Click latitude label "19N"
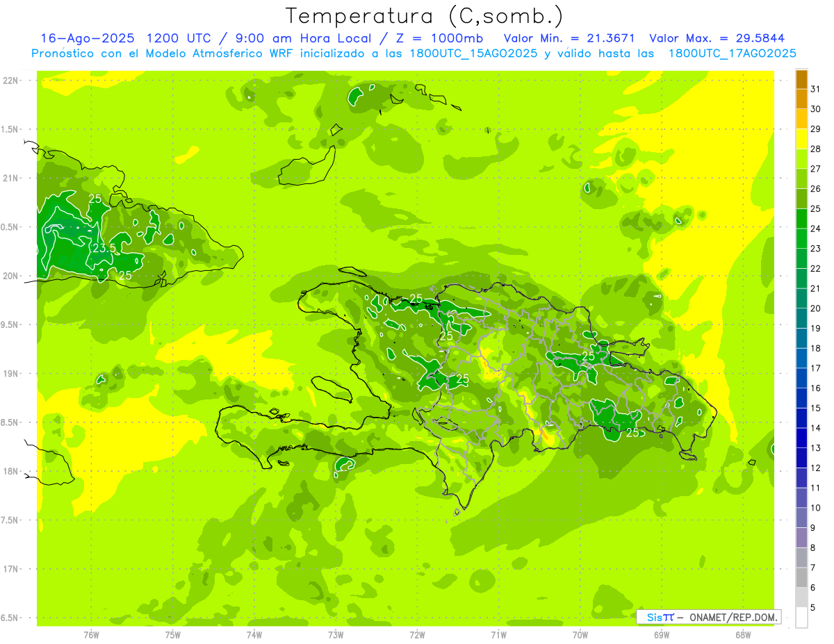Image resolution: width=834 pixels, height=644 pixels. pyautogui.click(x=10, y=373)
